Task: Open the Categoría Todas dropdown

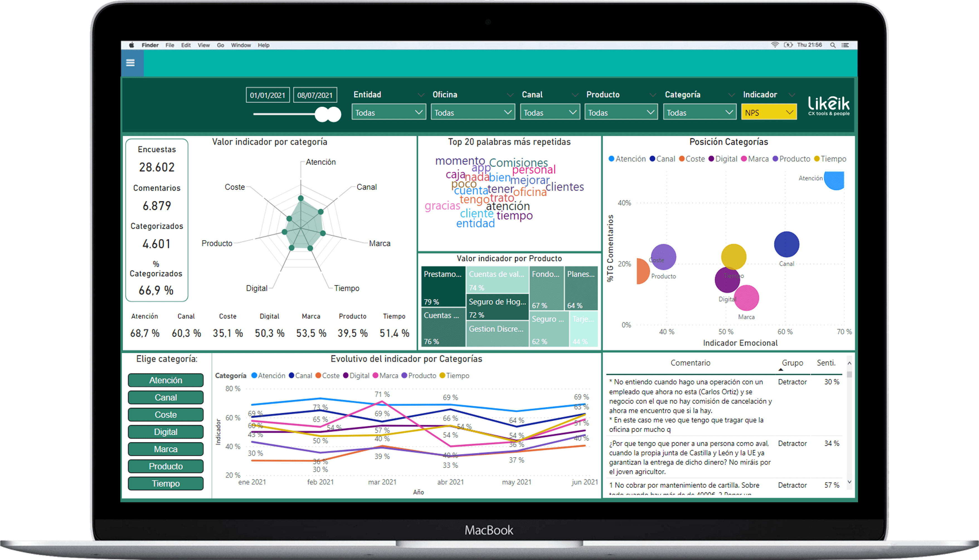Action: (700, 112)
